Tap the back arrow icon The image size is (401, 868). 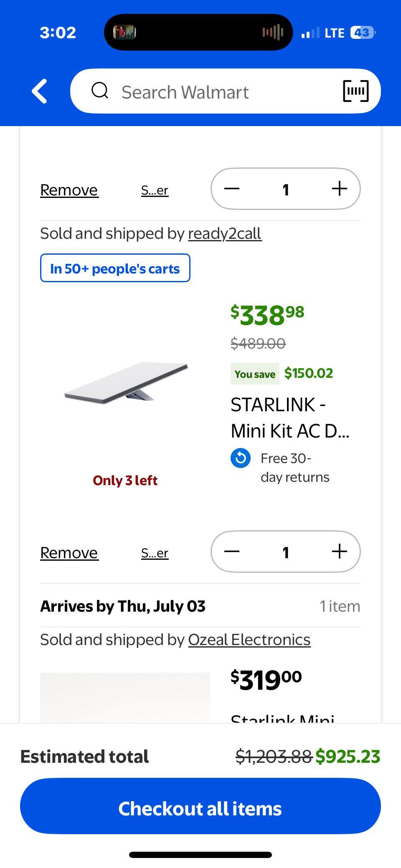click(40, 91)
